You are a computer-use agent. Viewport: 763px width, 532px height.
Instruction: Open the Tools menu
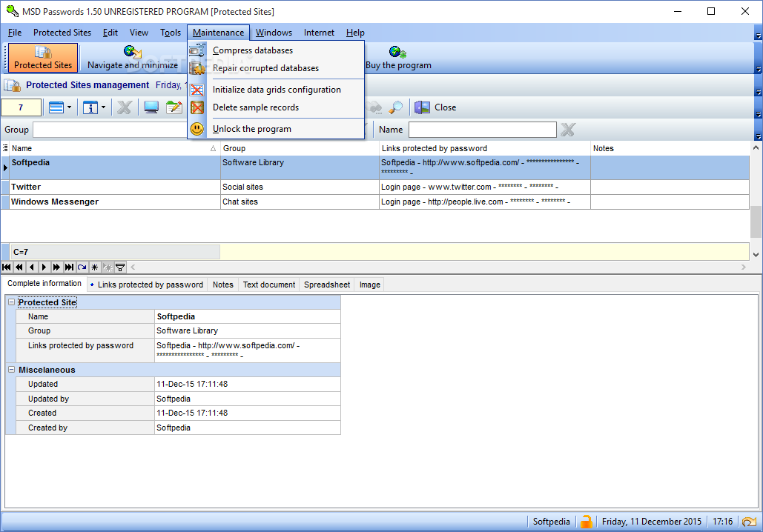tap(171, 33)
